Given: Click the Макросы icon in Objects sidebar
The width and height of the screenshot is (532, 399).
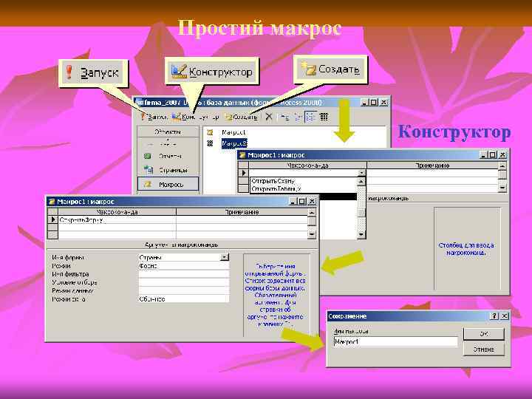Looking at the screenshot, I should pos(147,184).
